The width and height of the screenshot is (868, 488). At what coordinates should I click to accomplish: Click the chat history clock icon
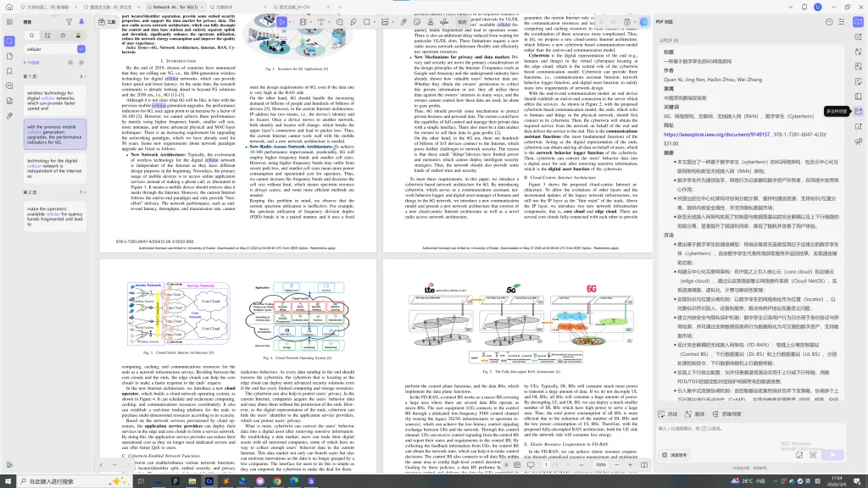point(831,22)
